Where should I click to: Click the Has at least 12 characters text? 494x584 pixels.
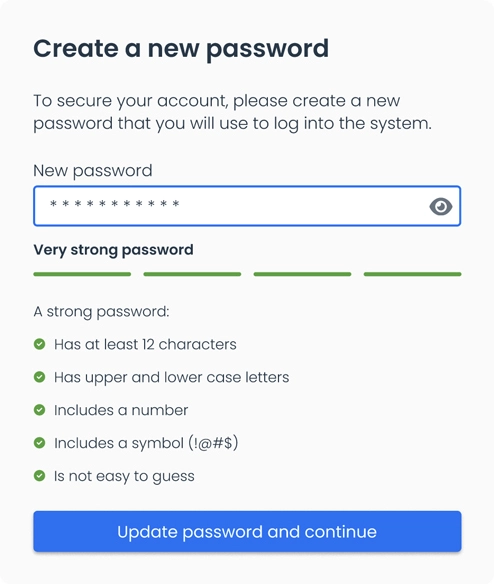pos(145,345)
